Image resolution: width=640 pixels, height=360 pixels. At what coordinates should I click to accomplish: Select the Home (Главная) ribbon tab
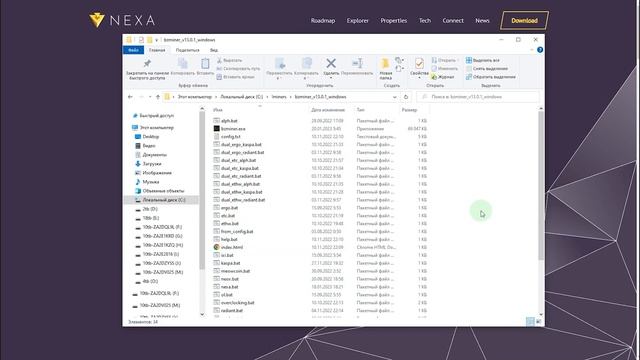pos(157,50)
